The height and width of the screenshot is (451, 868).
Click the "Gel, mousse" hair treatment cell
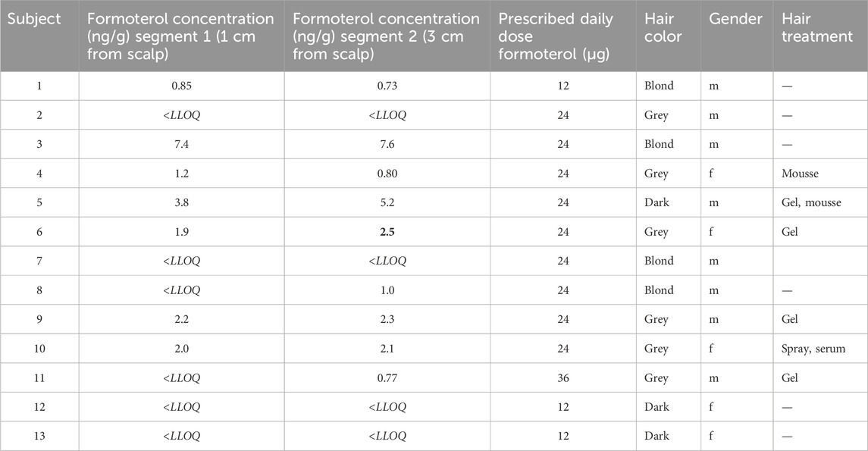point(810,202)
